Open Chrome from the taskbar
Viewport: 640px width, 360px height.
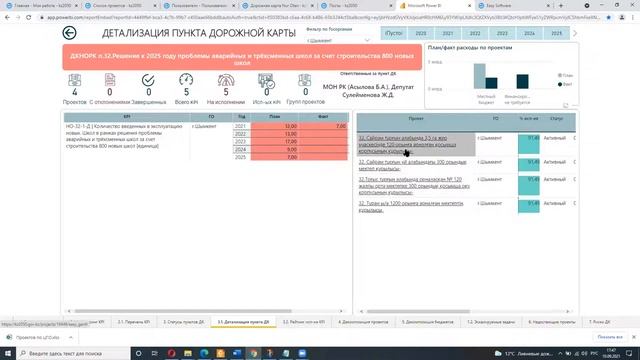point(253,353)
